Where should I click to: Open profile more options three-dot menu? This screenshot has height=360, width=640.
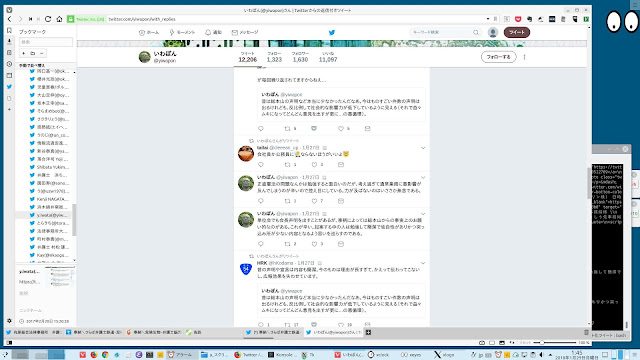pyautogui.click(x=524, y=57)
